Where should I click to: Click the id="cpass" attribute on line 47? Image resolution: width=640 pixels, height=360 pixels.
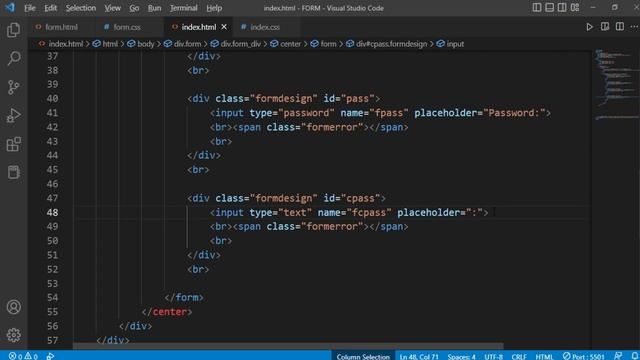(x=352, y=198)
